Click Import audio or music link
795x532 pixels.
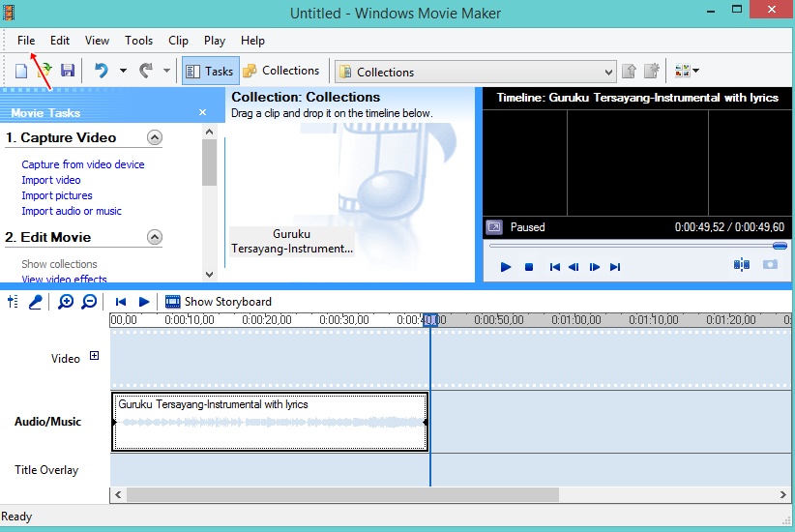click(72, 211)
